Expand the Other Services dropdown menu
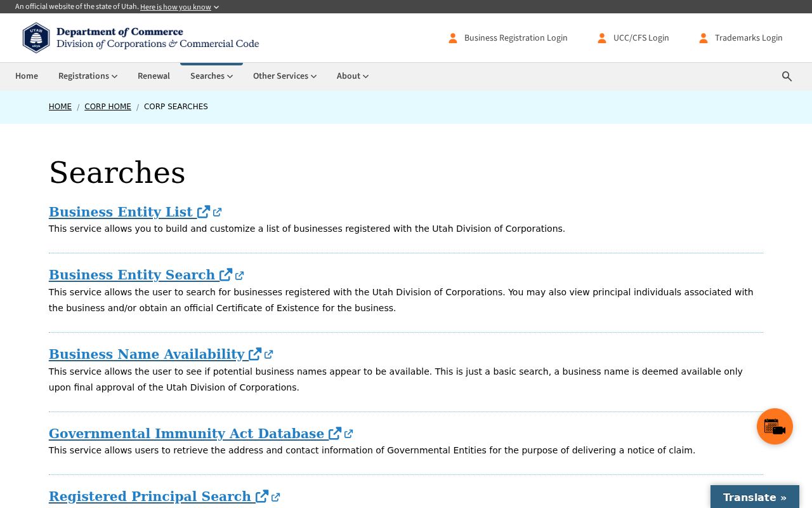This screenshot has height=508, width=812. click(x=285, y=76)
